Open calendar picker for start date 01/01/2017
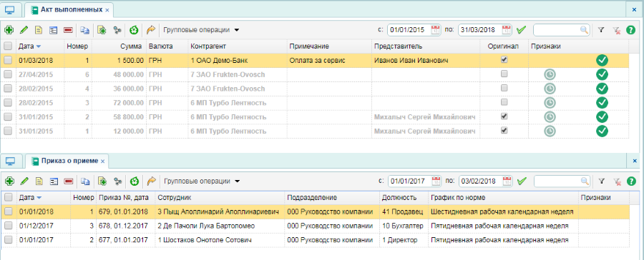The image size is (644, 260). pos(436,181)
